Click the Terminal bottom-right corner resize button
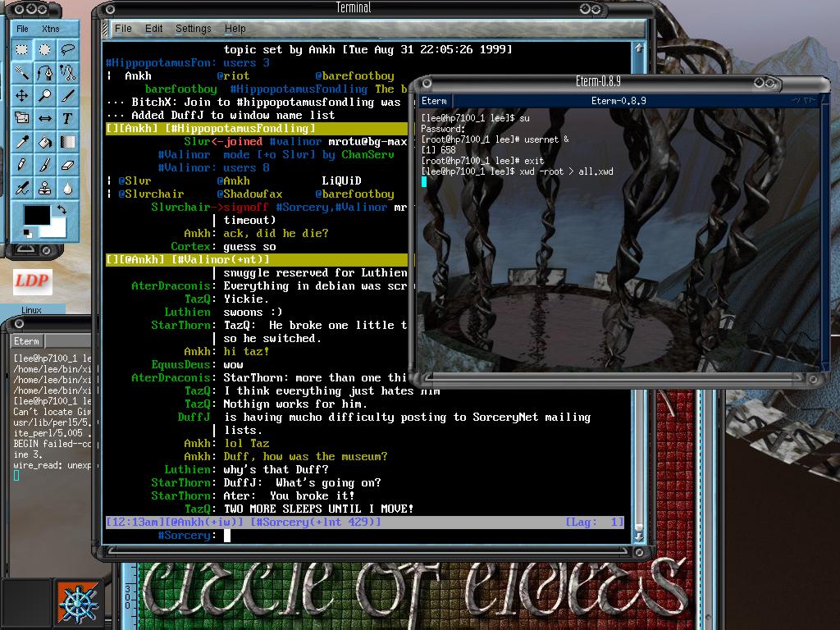This screenshot has width=840, height=630. point(639,552)
